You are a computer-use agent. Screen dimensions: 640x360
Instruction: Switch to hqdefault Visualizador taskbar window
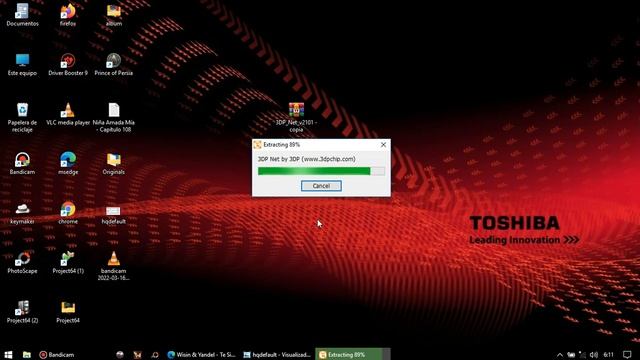(277, 355)
